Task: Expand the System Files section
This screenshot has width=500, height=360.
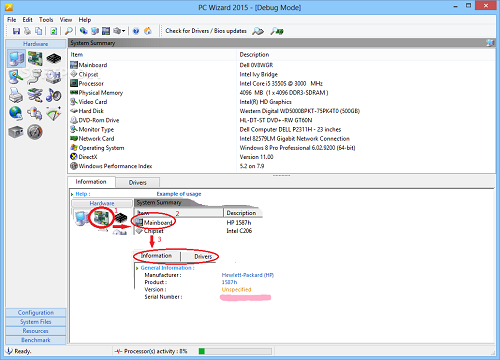Action: pos(36,322)
